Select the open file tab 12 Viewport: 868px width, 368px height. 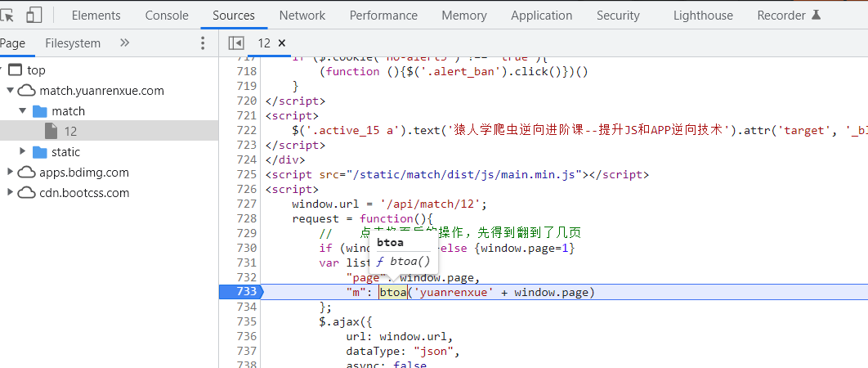[x=264, y=43]
